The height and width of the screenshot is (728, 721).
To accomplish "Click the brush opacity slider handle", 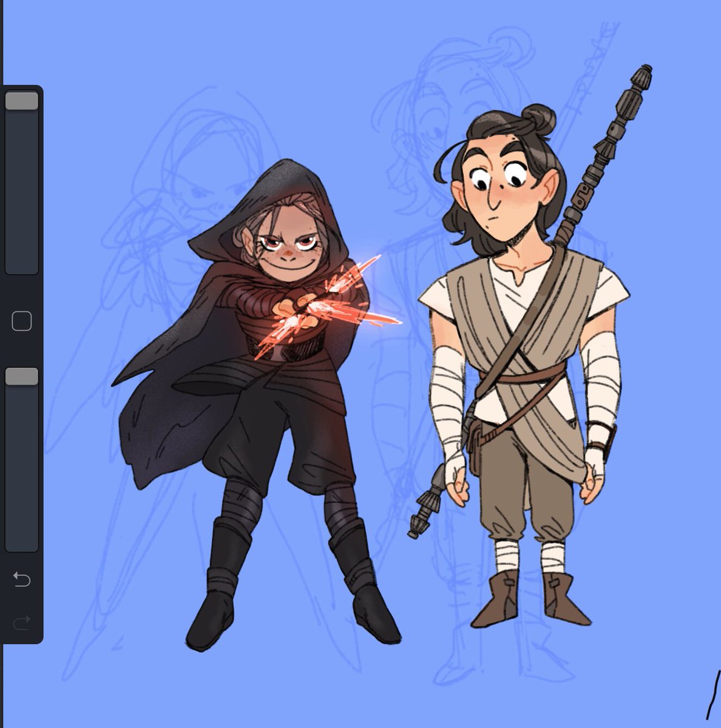I will coord(22,376).
